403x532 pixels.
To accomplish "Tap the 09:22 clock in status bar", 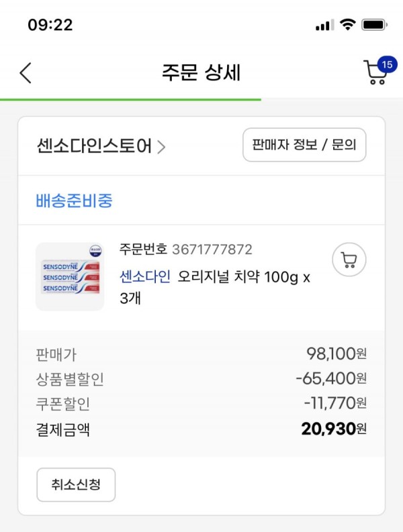I will [x=50, y=25].
